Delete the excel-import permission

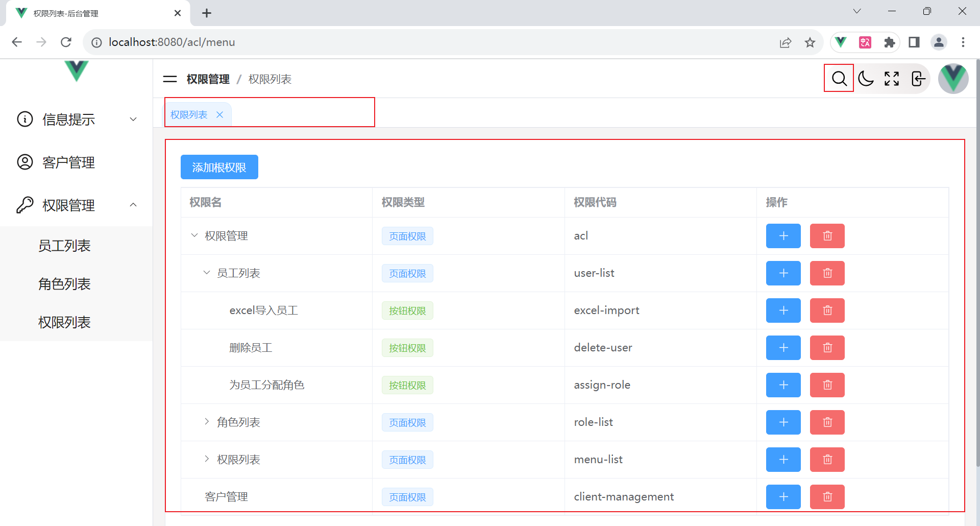[x=827, y=310]
